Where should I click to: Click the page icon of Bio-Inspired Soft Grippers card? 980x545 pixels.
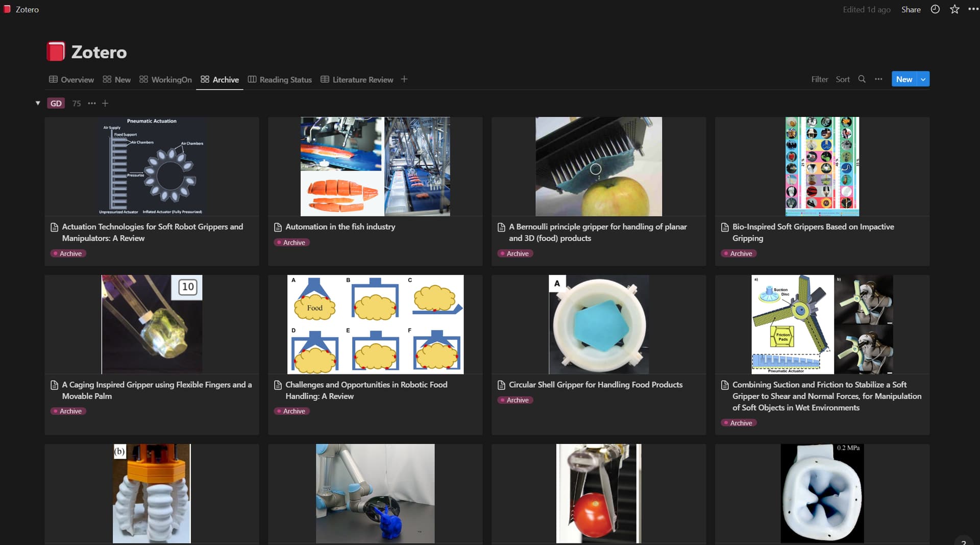click(x=725, y=227)
